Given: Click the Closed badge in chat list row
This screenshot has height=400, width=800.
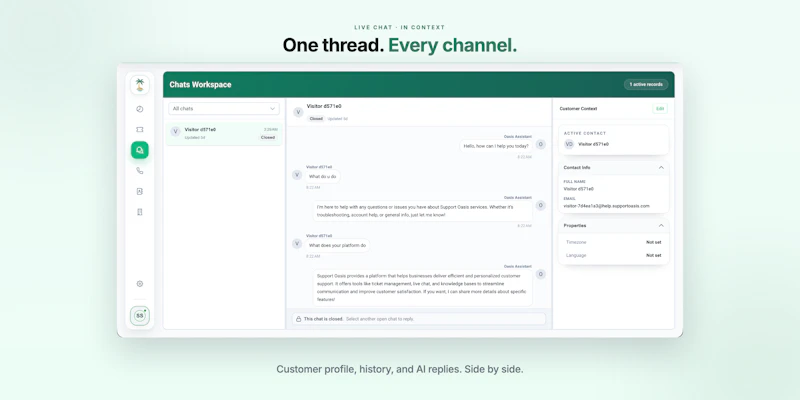Looking at the screenshot, I should click(268, 138).
